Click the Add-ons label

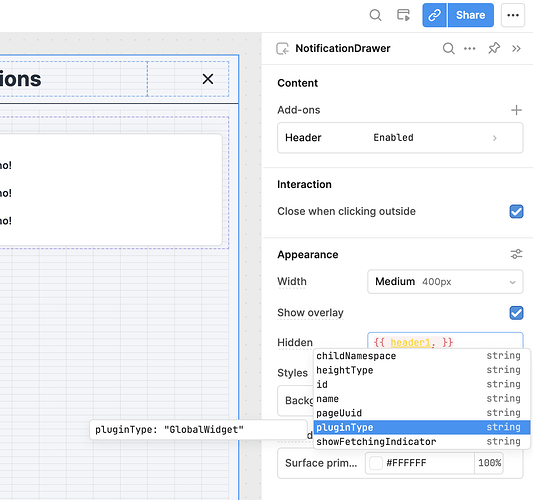click(x=298, y=110)
